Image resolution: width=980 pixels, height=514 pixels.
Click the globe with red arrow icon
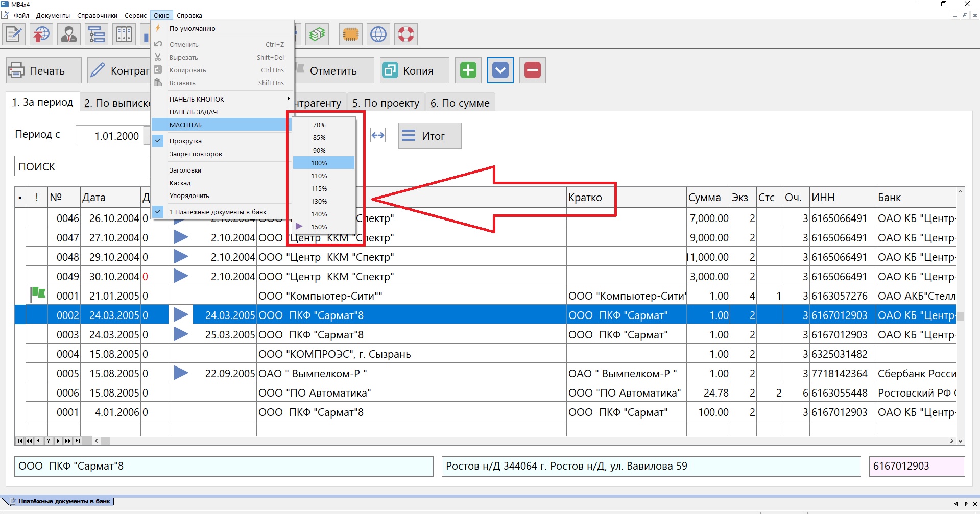(x=41, y=35)
